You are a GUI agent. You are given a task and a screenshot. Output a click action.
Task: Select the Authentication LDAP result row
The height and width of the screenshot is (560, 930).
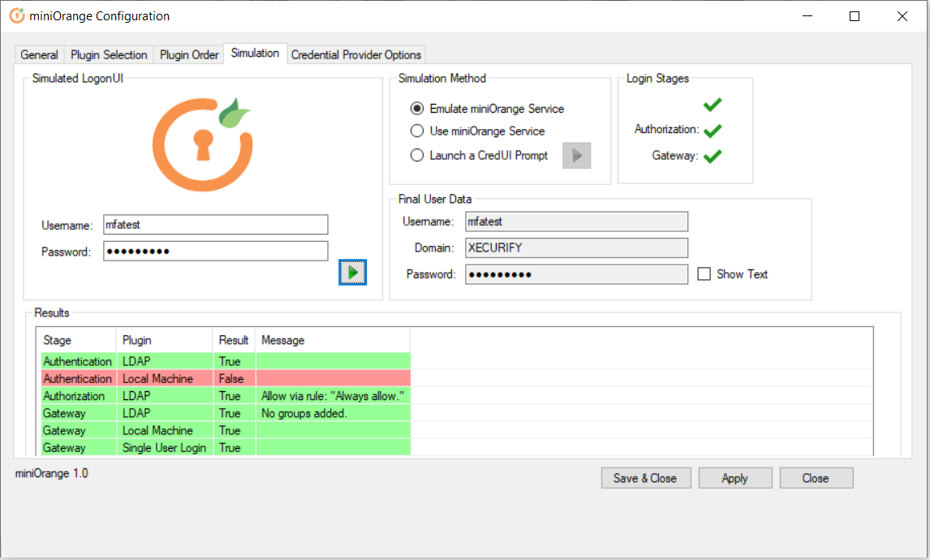(x=226, y=361)
